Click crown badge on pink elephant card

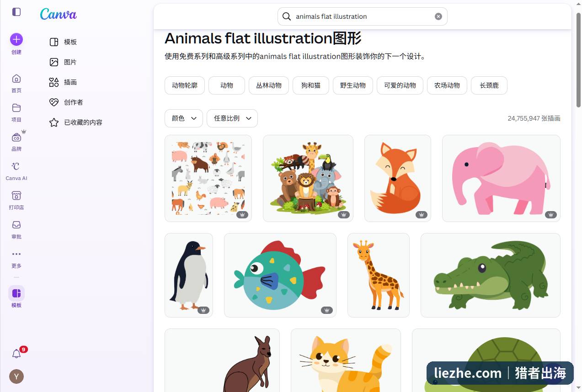(x=551, y=215)
